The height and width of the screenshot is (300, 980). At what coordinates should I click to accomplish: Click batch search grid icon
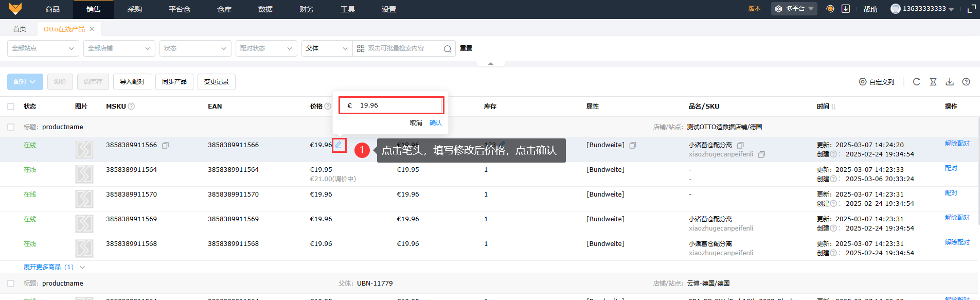[361, 48]
